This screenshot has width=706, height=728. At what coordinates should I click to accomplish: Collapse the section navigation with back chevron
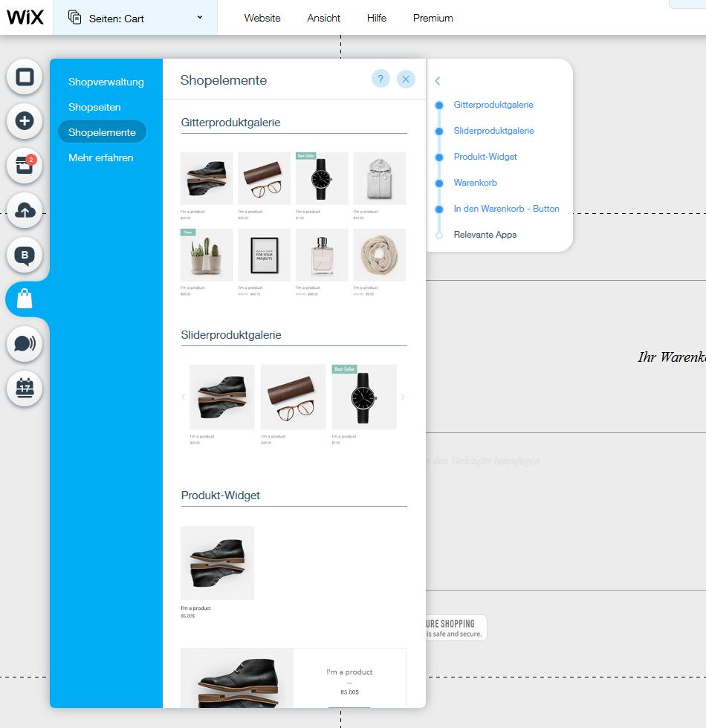(438, 81)
